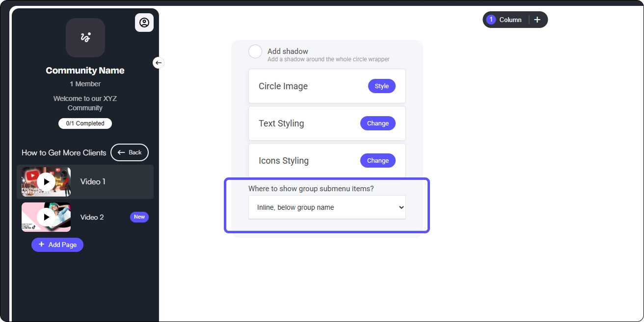Image resolution: width=644 pixels, height=322 pixels.
Task: Click the user profile icon in sidebar
Action: click(144, 23)
